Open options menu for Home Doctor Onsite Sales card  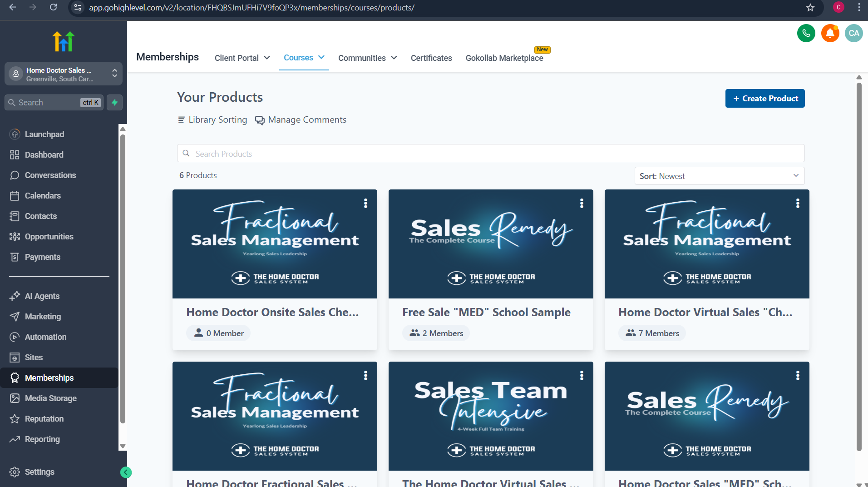pyautogui.click(x=365, y=204)
